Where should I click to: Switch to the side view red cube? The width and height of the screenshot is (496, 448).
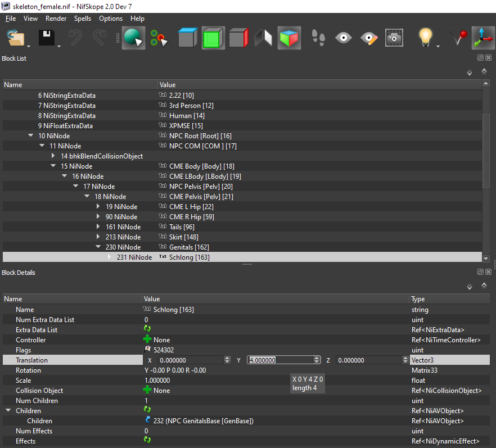pyautogui.click(x=238, y=38)
